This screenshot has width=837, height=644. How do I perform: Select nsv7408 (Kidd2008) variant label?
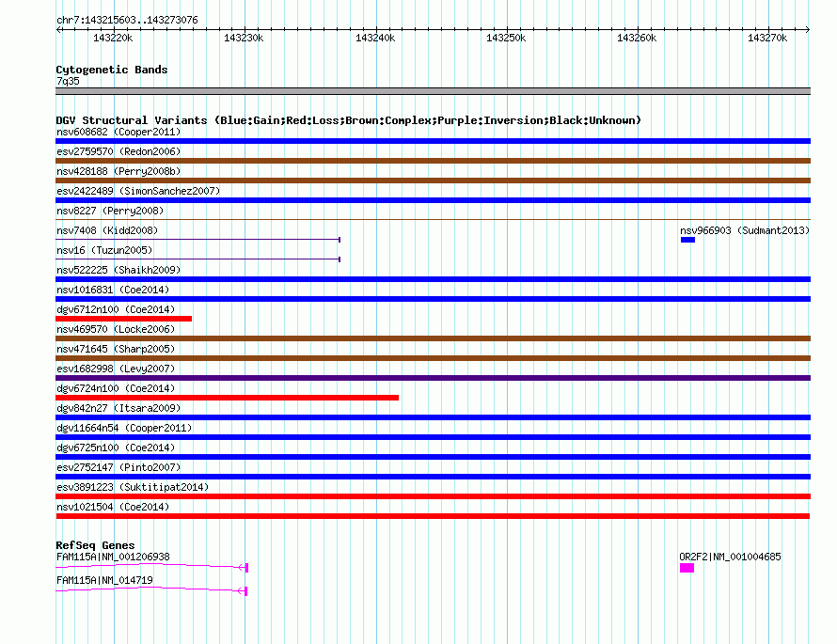coord(107,230)
